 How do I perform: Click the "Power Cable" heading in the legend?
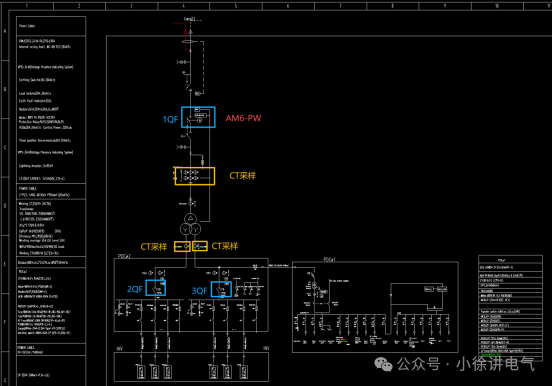tap(27, 26)
